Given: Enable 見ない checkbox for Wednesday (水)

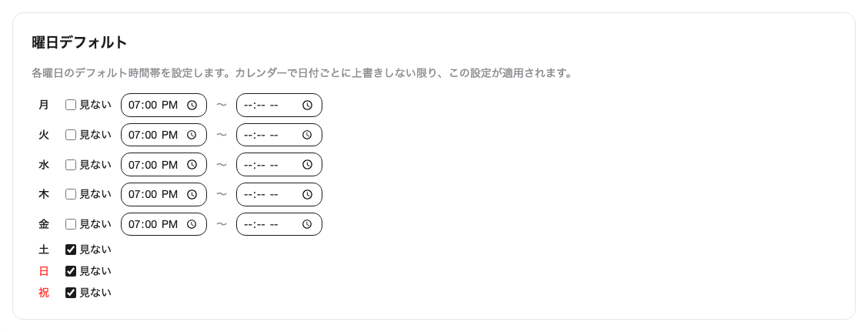Looking at the screenshot, I should [x=71, y=165].
